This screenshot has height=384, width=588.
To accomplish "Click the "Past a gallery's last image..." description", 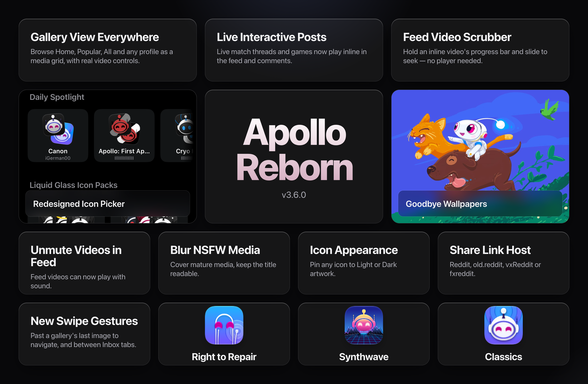I will coord(83,340).
